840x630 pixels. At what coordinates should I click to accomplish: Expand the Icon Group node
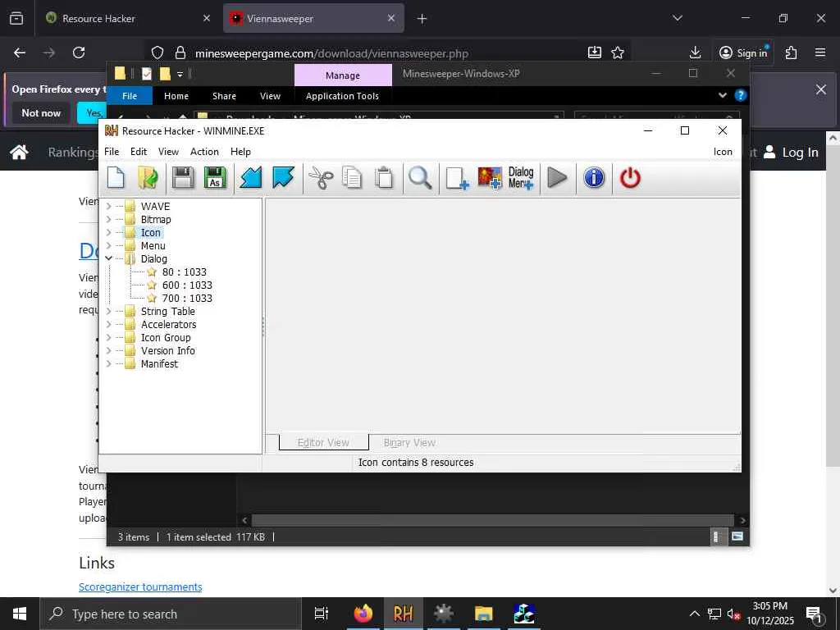[x=109, y=337]
